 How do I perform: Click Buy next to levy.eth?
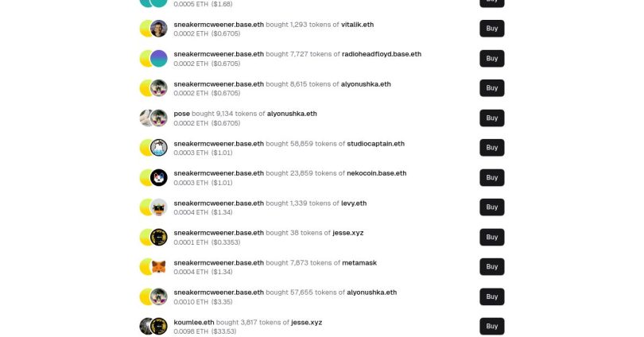click(491, 207)
